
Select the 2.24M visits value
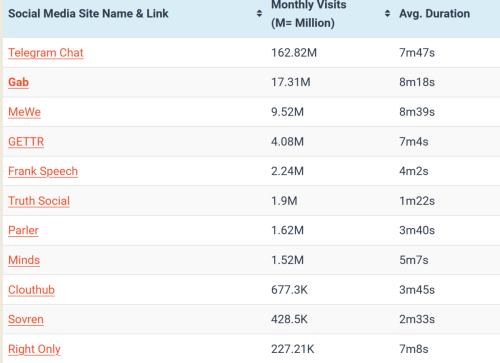(x=287, y=171)
